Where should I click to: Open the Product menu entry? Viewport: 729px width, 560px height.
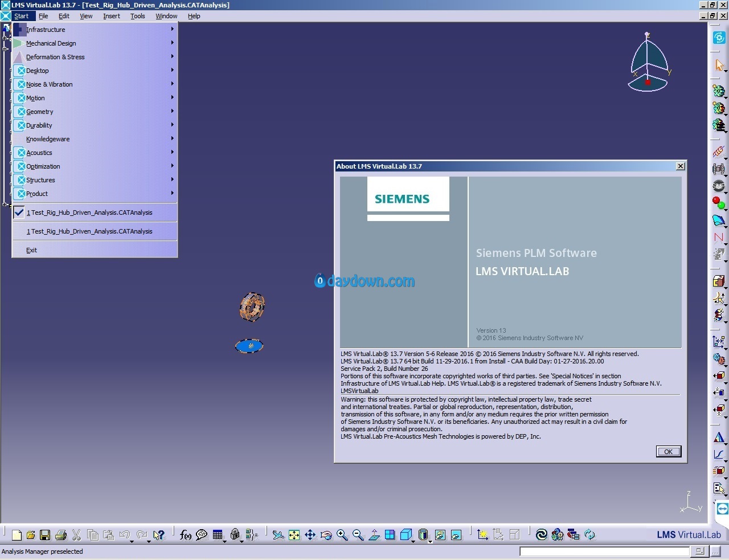[x=95, y=194]
